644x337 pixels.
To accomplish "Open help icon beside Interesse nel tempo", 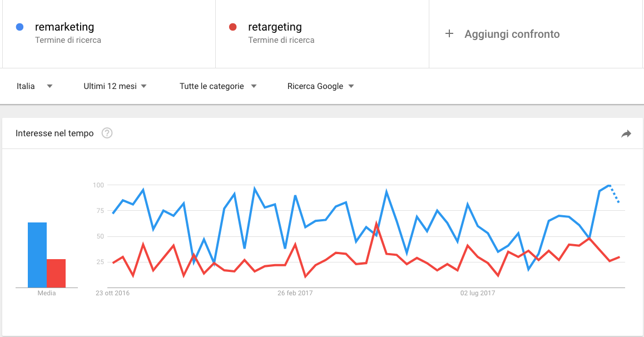I will (x=107, y=133).
